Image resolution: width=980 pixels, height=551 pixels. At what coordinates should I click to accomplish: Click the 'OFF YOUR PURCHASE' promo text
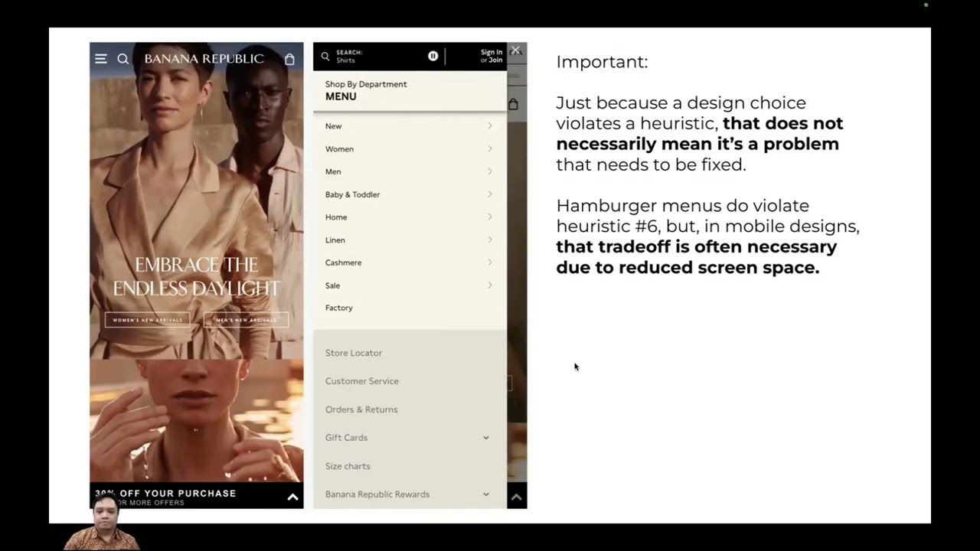pyautogui.click(x=175, y=494)
